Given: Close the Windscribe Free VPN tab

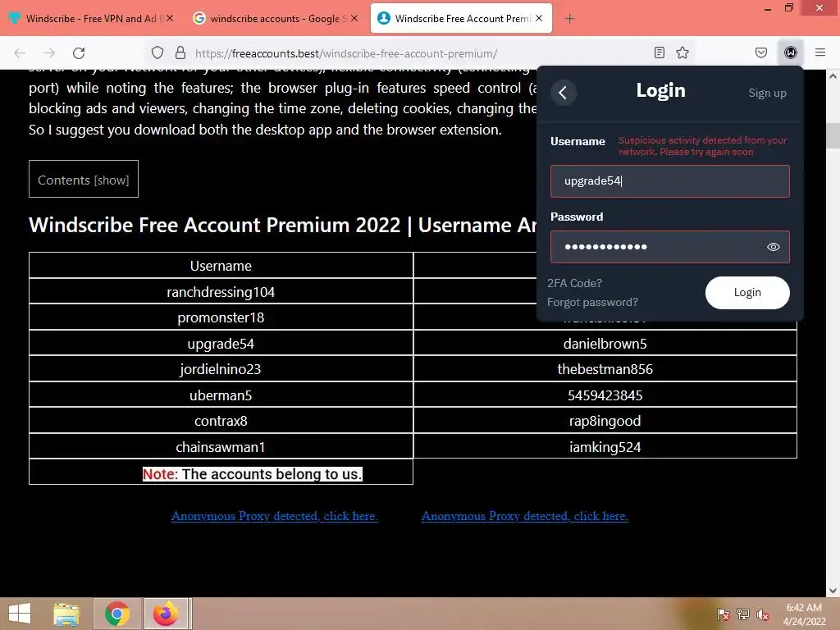Looking at the screenshot, I should click(x=169, y=18).
